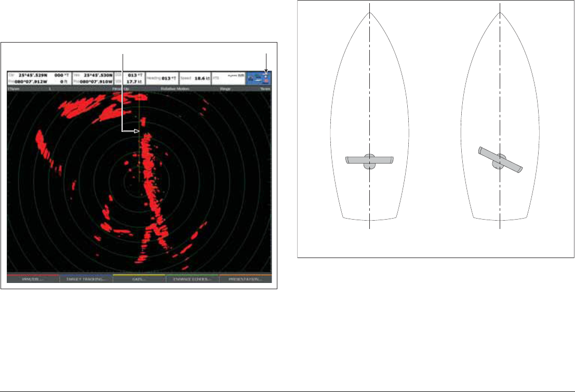Click the COG 013°T / SOG 17.7 kt cell
Image resolution: width=575 pixels, height=392 pixels.
[x=129, y=78]
